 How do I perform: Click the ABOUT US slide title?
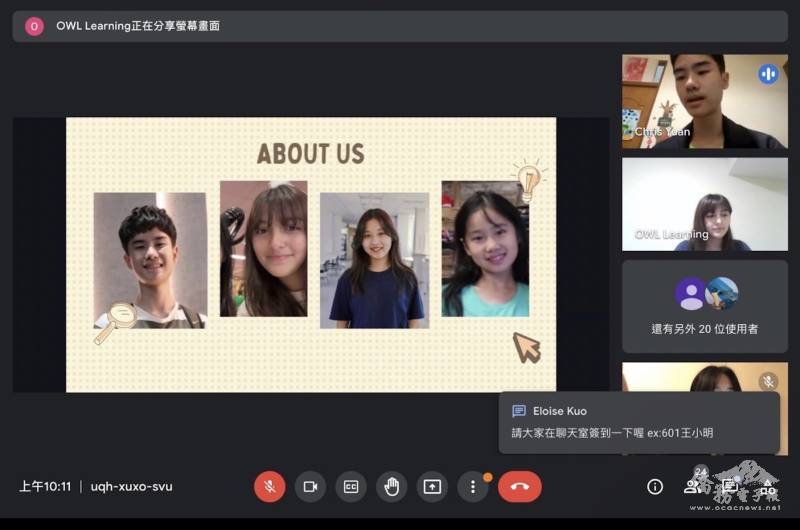[311, 154]
